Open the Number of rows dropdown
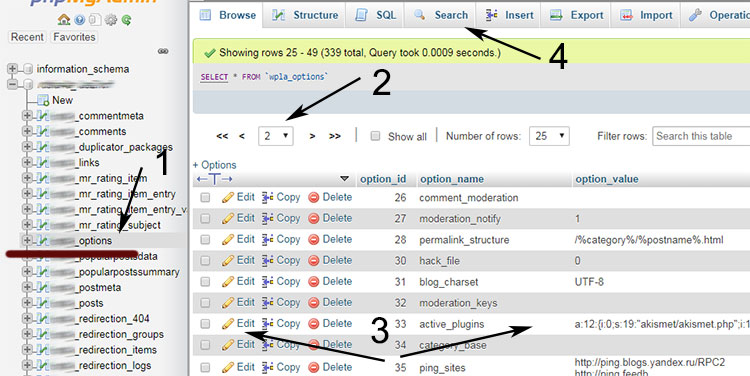The image size is (750, 376). coord(549,136)
